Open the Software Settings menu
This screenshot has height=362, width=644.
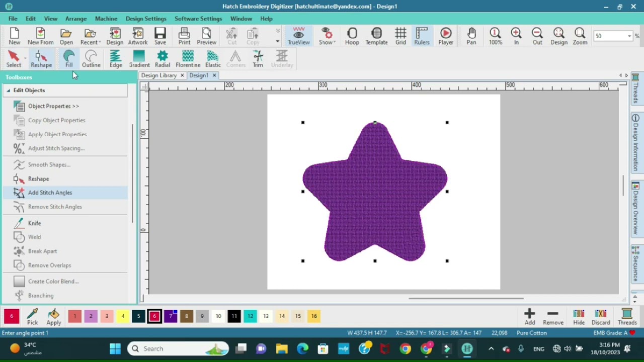pyautogui.click(x=198, y=19)
